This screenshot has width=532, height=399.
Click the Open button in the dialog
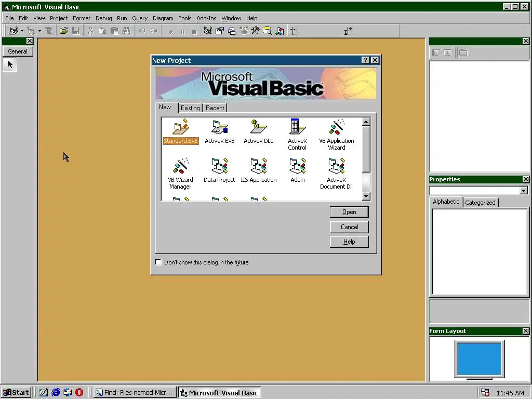point(349,212)
